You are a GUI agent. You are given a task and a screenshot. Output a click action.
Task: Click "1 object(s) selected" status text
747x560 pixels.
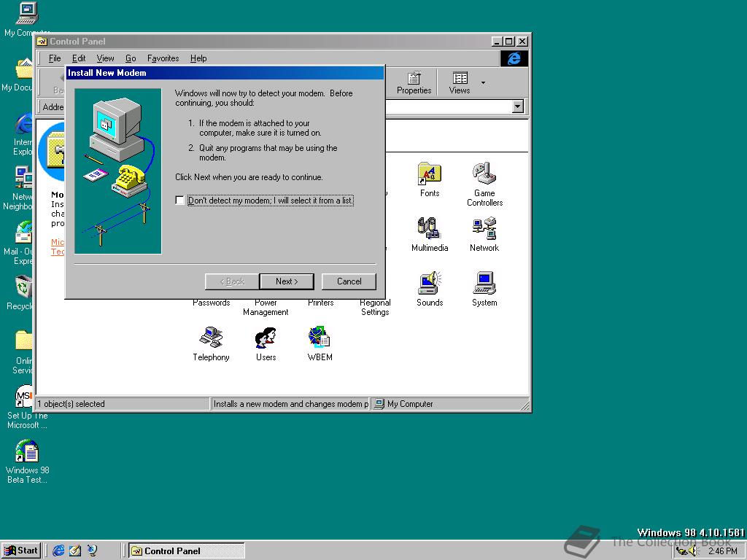click(71, 404)
